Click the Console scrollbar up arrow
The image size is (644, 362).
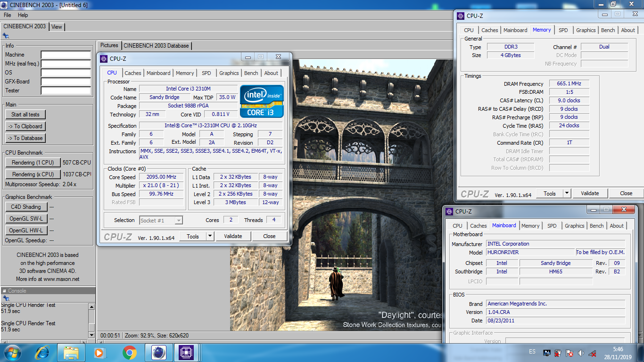[91, 306]
